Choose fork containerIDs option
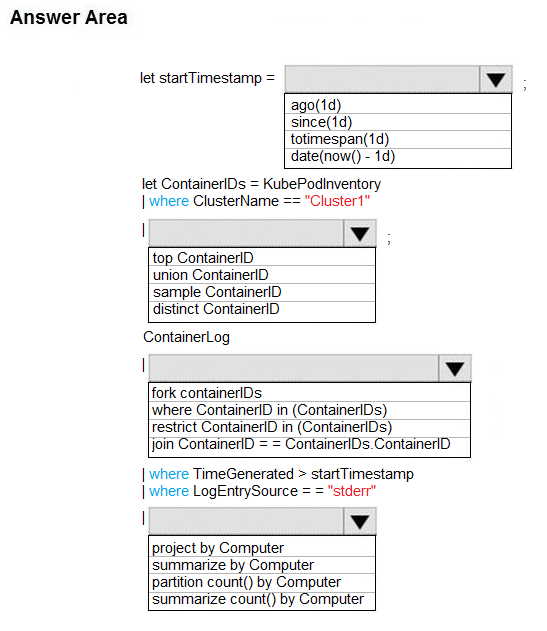 (310, 393)
